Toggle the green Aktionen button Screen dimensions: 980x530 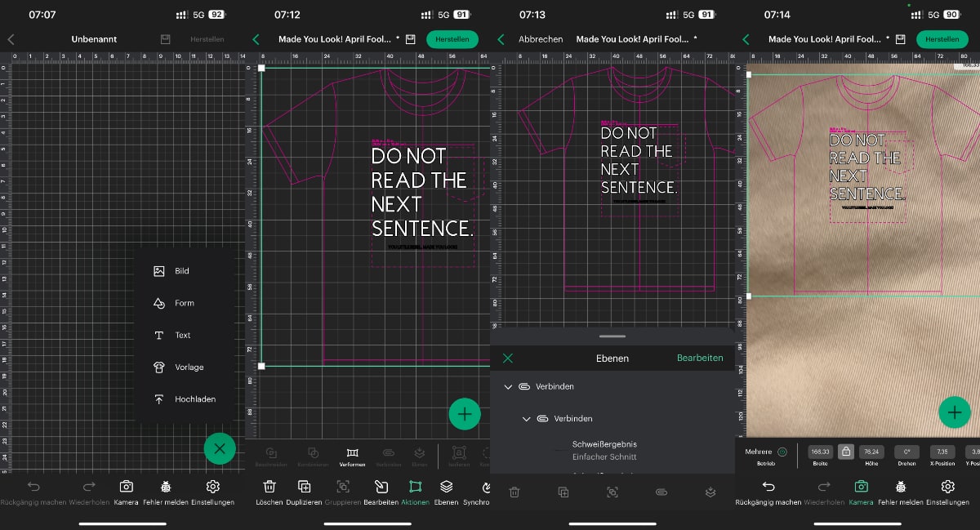(415, 491)
